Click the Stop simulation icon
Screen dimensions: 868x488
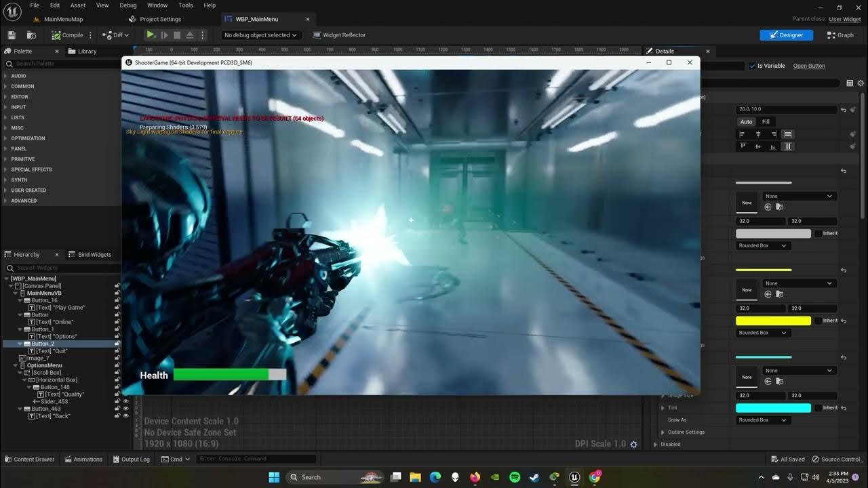pyautogui.click(x=177, y=35)
